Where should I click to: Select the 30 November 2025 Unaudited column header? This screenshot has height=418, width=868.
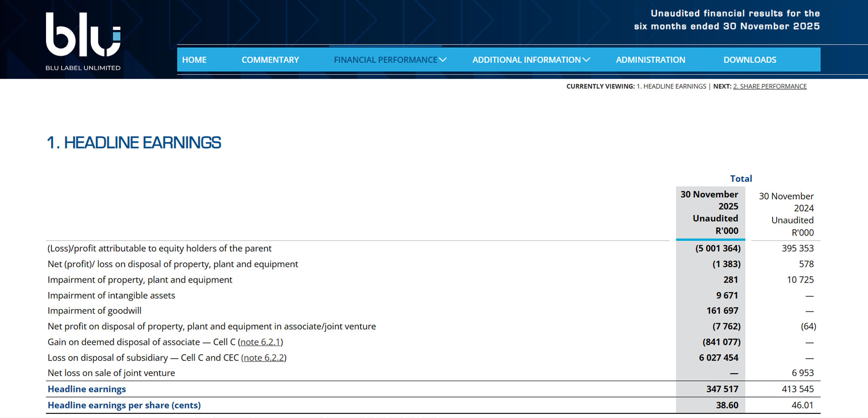coord(710,212)
